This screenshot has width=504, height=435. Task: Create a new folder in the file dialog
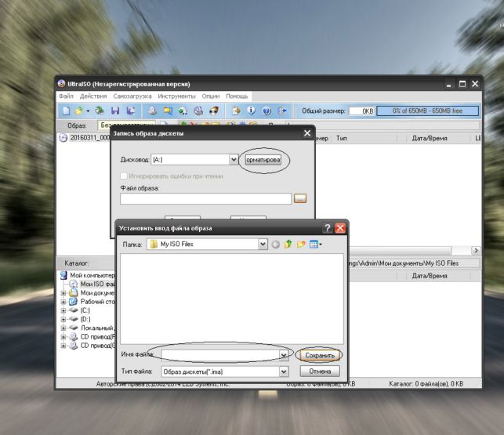click(301, 245)
